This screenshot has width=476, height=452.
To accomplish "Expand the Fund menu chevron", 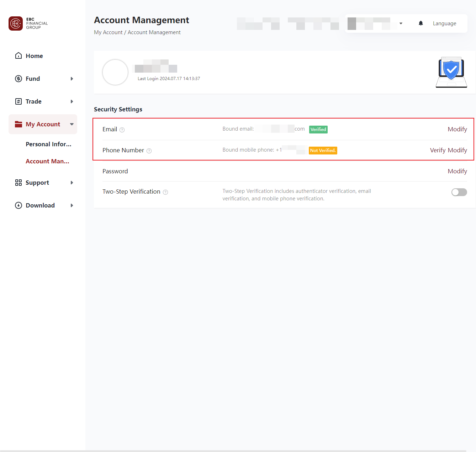I will pyautogui.click(x=72, y=79).
